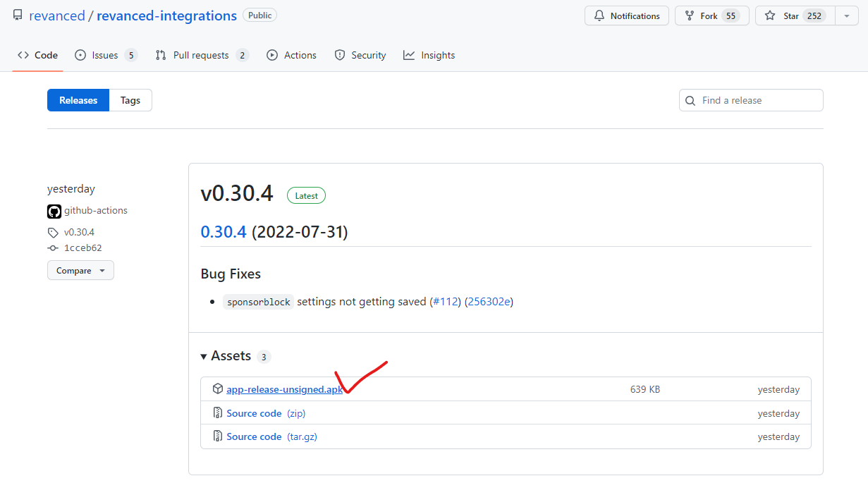Image resolution: width=868 pixels, height=483 pixels.
Task: Click the Public visibility badge
Action: coord(260,16)
